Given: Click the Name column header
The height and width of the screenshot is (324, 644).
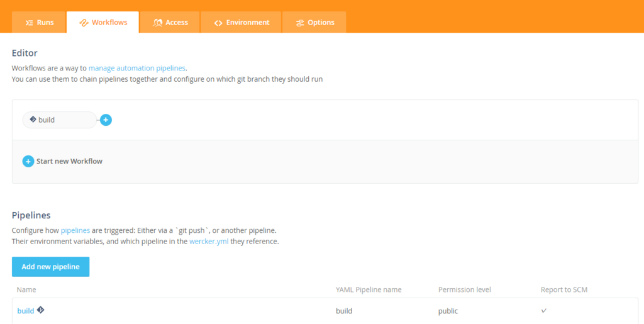Looking at the screenshot, I should [x=26, y=289].
